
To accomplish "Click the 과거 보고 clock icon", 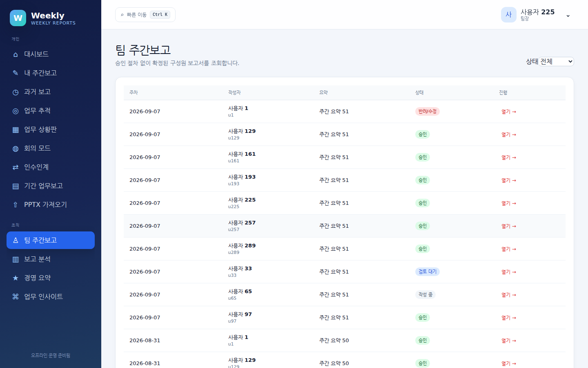I will click(16, 92).
